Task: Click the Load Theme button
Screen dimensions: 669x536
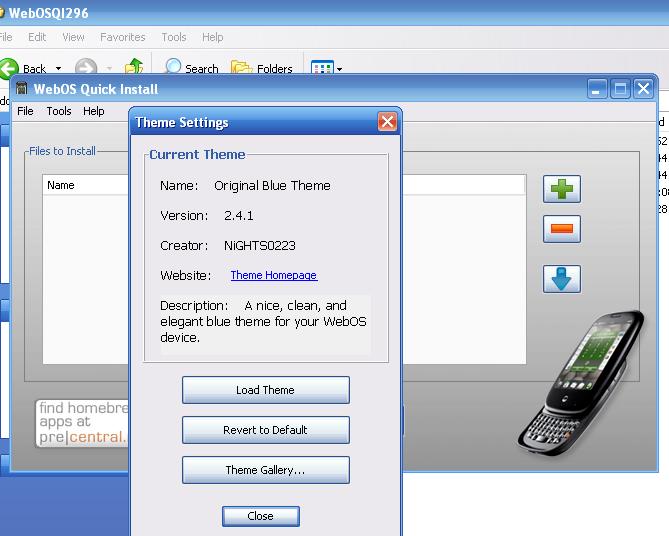Action: 265,390
